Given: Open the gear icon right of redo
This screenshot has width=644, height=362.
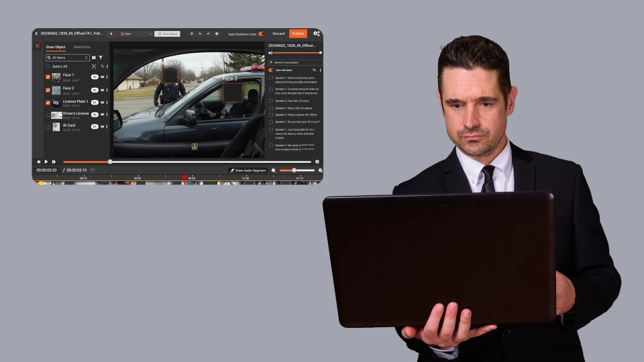Looking at the screenshot, I should (217, 34).
